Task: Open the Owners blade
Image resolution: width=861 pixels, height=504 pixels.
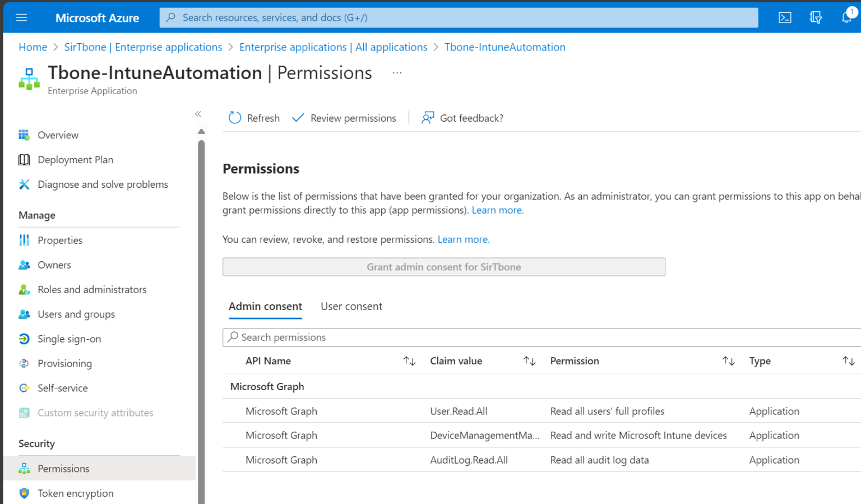Action: pyautogui.click(x=54, y=265)
